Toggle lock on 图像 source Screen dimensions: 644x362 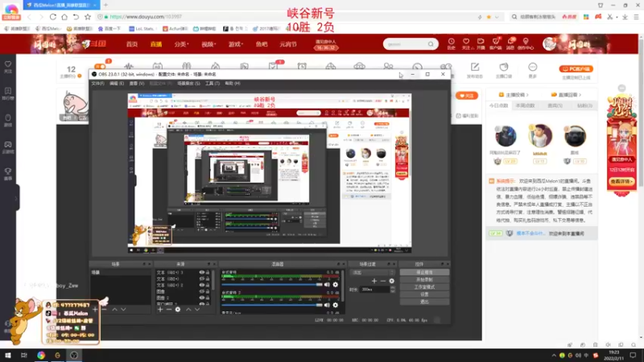(x=208, y=291)
